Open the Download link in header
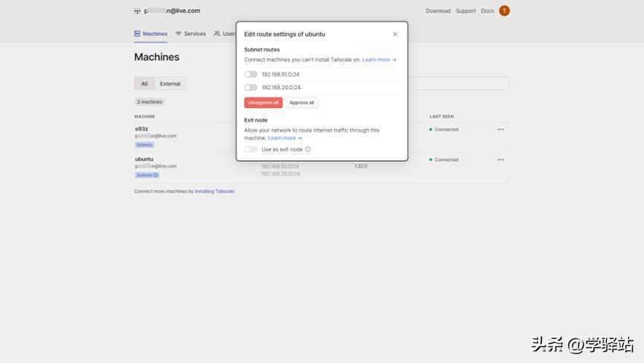The width and height of the screenshot is (644, 363). point(438,11)
